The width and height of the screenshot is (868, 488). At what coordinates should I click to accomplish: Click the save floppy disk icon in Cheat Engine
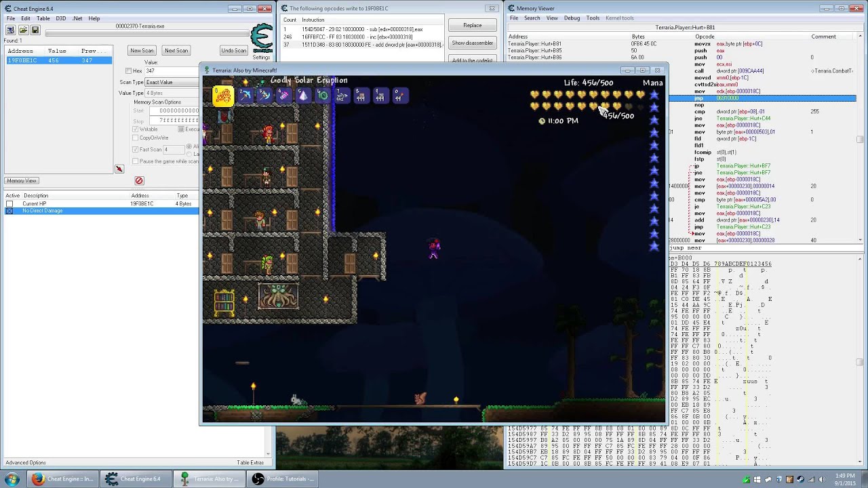coord(35,30)
